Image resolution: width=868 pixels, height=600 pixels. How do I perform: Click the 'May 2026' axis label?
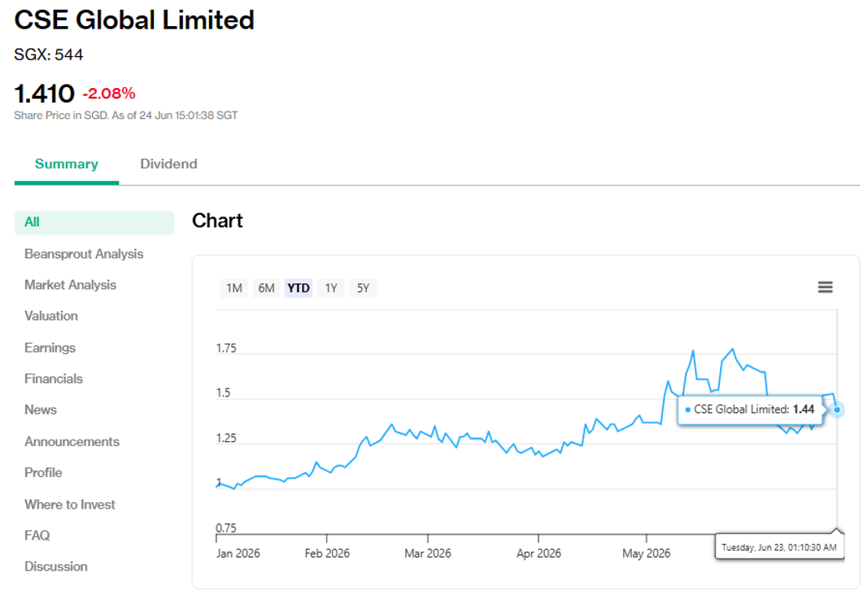click(x=646, y=553)
